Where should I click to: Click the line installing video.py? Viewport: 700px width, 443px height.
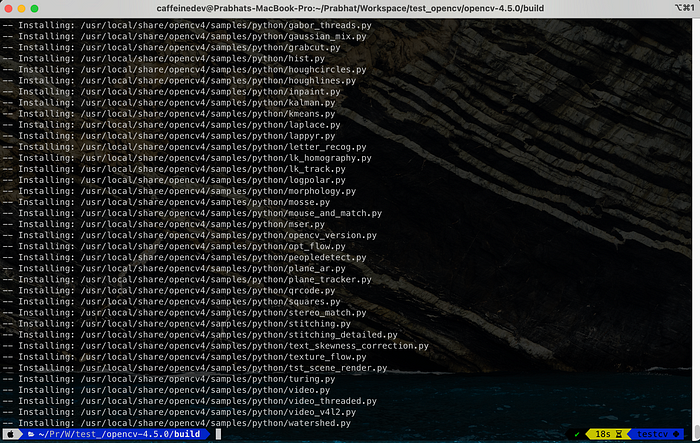[167, 390]
